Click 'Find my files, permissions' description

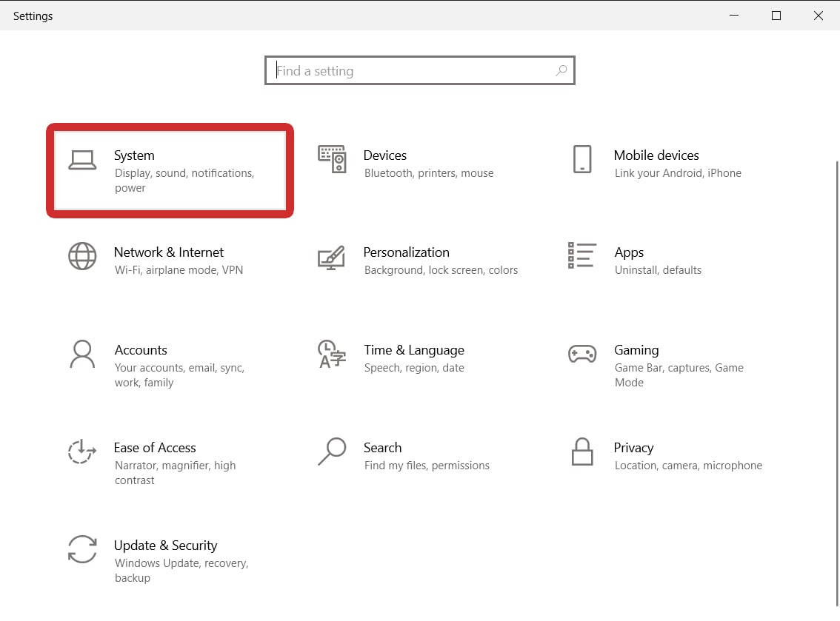click(x=427, y=466)
